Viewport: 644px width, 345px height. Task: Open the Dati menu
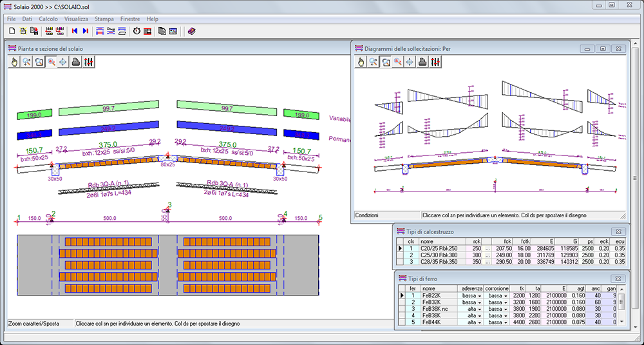coord(27,19)
